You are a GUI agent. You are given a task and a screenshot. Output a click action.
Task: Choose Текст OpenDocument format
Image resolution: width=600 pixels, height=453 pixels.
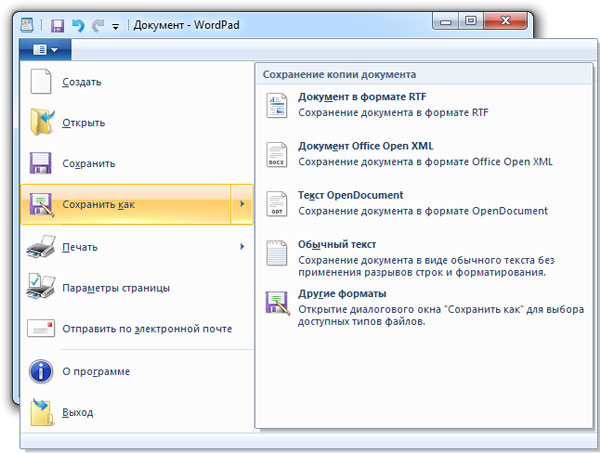coord(424,203)
